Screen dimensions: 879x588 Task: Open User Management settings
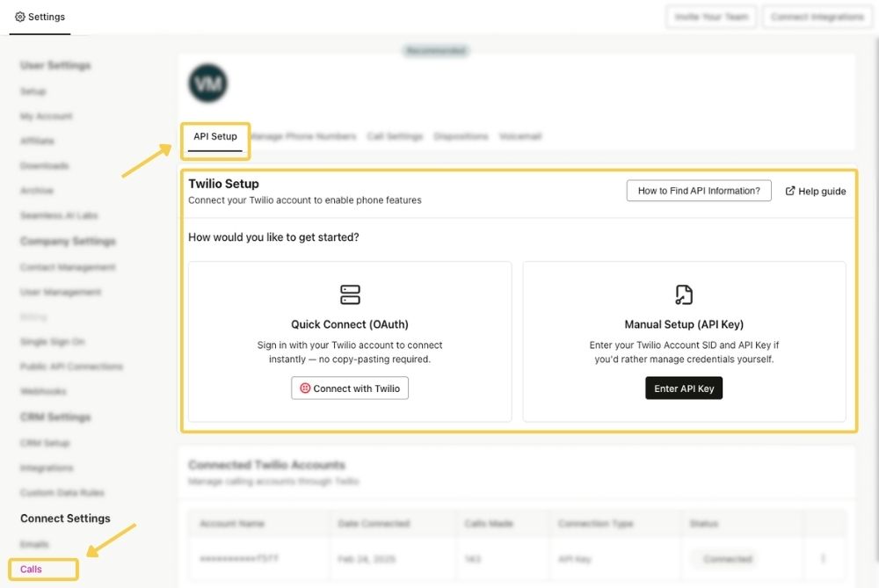coord(61,292)
